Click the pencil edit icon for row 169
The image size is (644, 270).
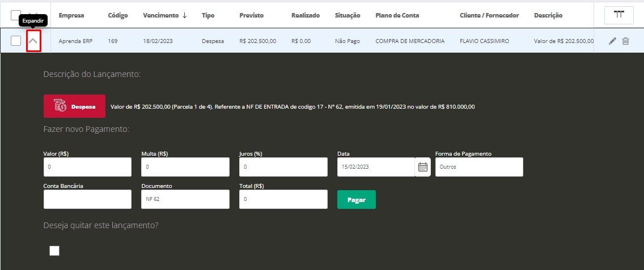pos(612,41)
